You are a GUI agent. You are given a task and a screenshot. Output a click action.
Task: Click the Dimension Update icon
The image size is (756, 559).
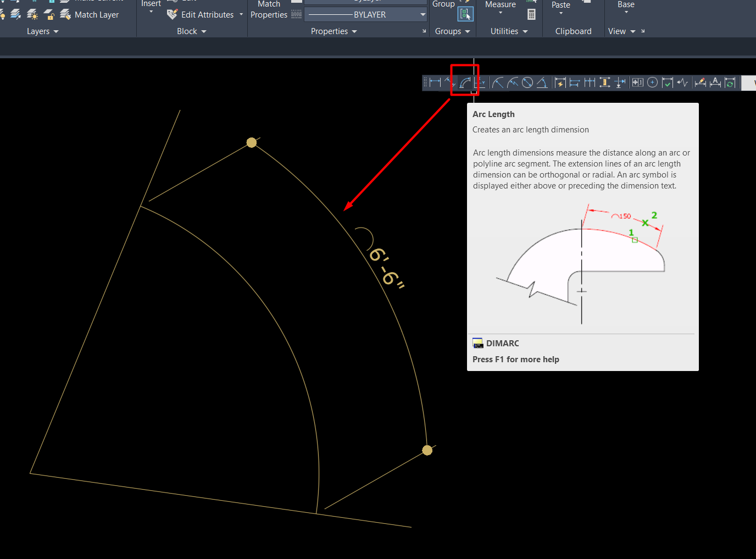point(730,82)
